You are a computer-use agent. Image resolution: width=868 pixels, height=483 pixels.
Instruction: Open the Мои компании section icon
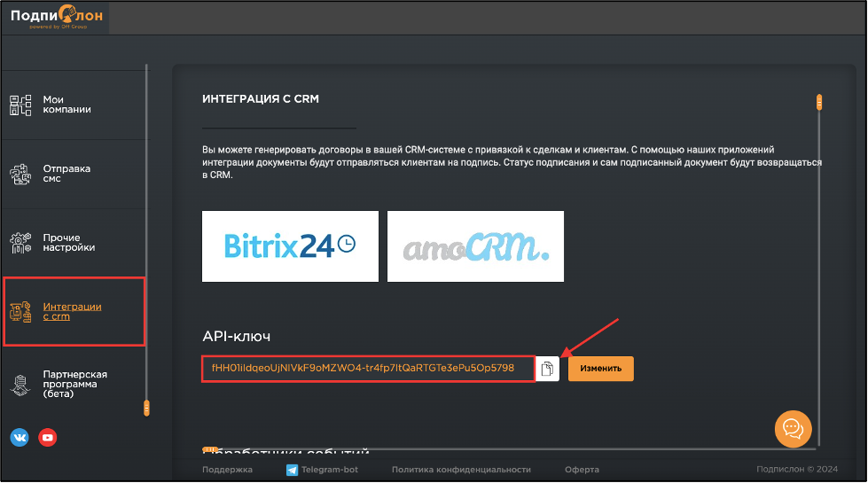[x=20, y=105]
